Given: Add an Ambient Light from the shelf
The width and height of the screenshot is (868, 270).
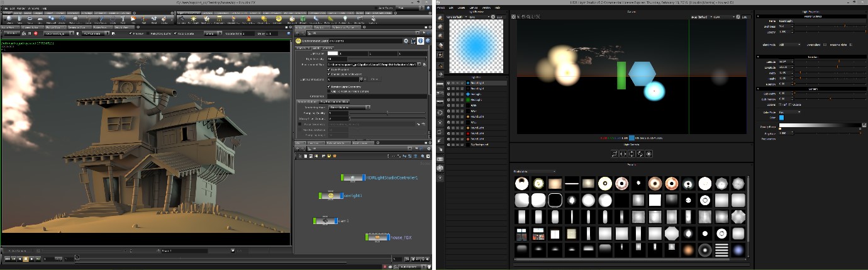Looking at the screenshot, I should click(x=345, y=20).
